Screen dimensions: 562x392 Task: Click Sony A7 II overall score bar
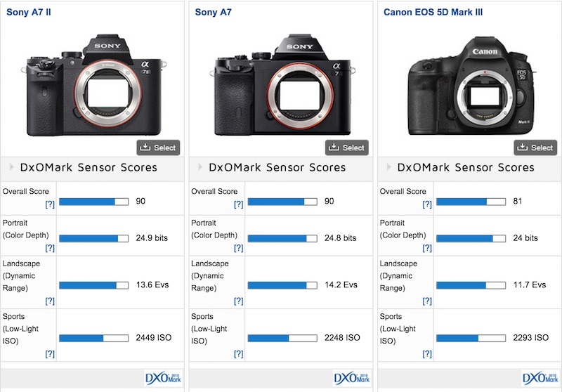pos(94,202)
